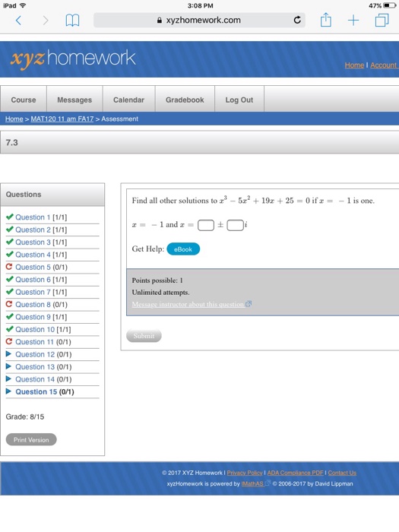
Task: Open the Contact Us footer link
Action: 342,473
